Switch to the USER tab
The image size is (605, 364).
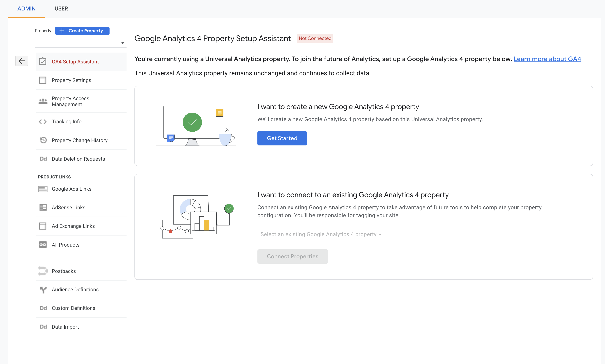(x=61, y=8)
